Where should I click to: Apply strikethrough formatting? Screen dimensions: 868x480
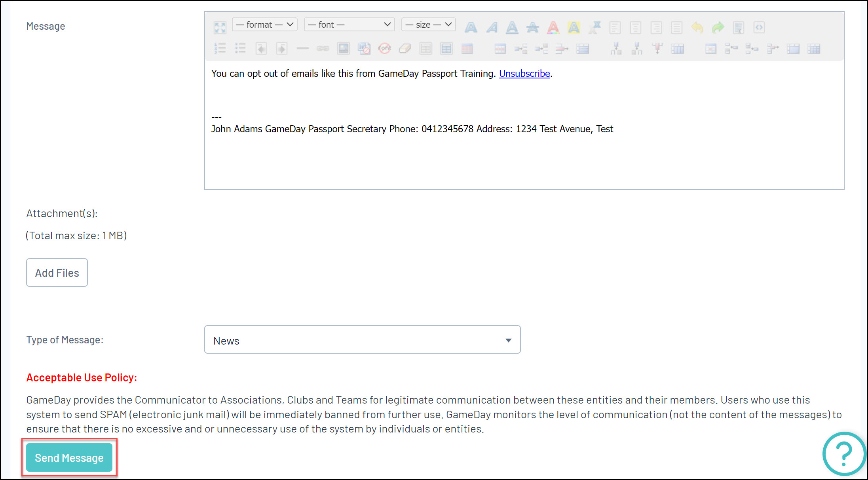(x=532, y=27)
